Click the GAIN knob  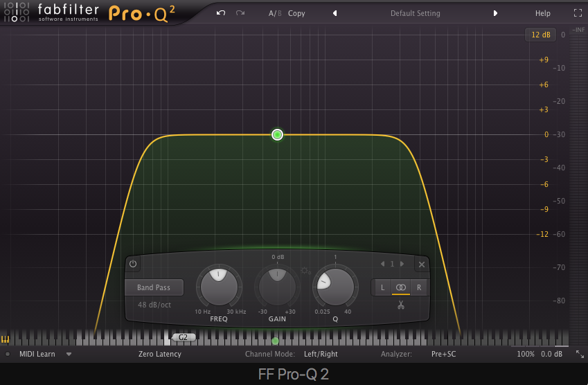coord(277,287)
